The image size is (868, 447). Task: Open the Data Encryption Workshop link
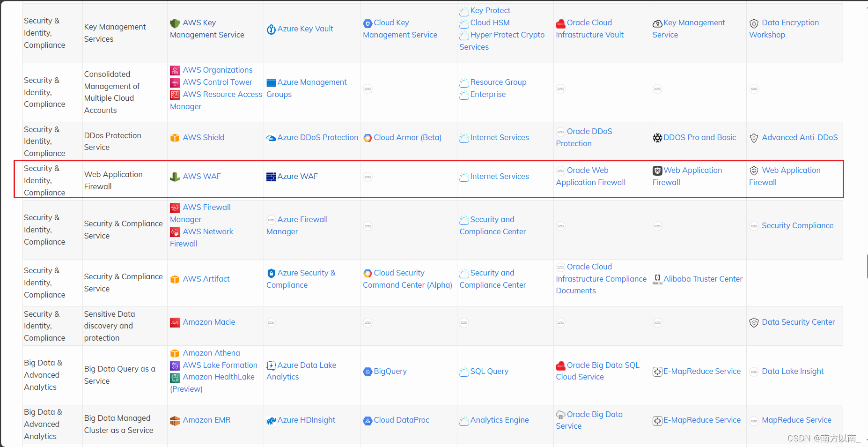[x=784, y=29]
